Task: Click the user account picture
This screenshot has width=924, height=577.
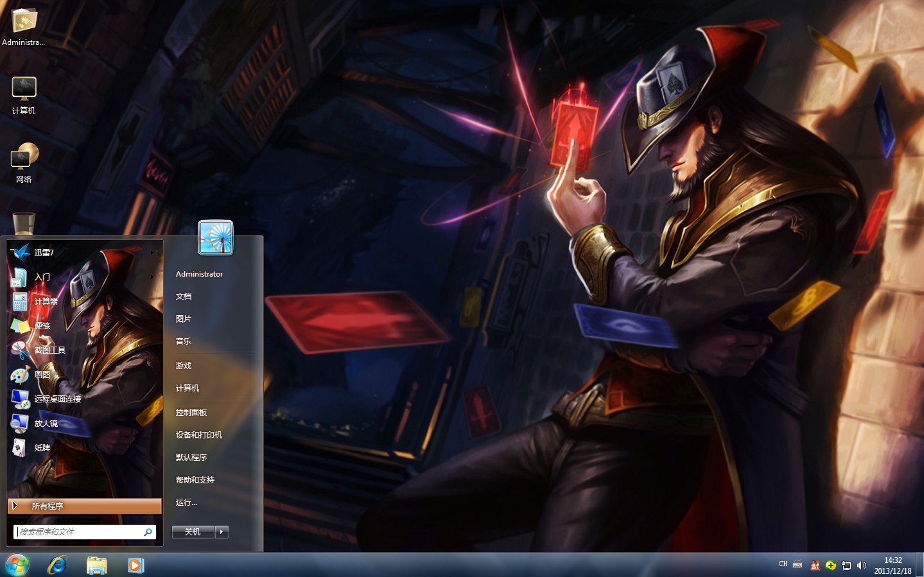Action: point(216,237)
